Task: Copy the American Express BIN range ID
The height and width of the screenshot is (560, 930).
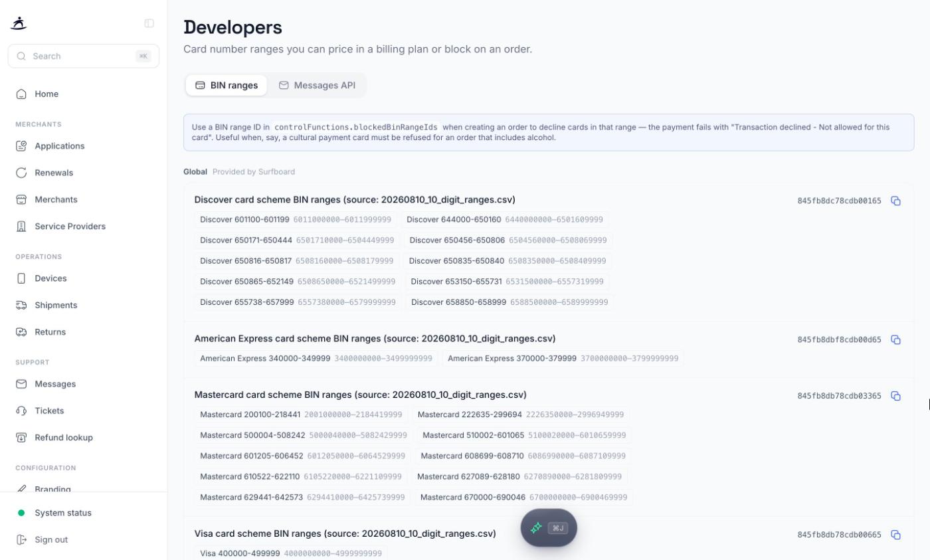Action: point(895,339)
